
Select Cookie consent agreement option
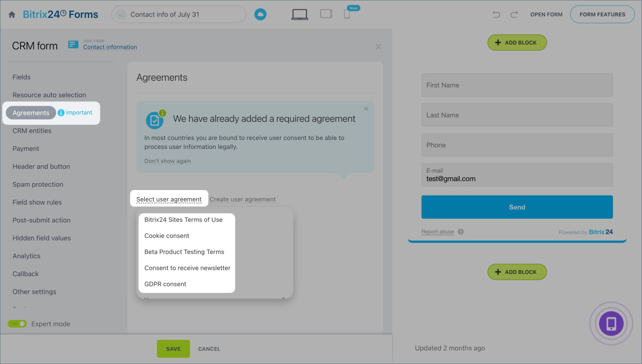[167, 236]
